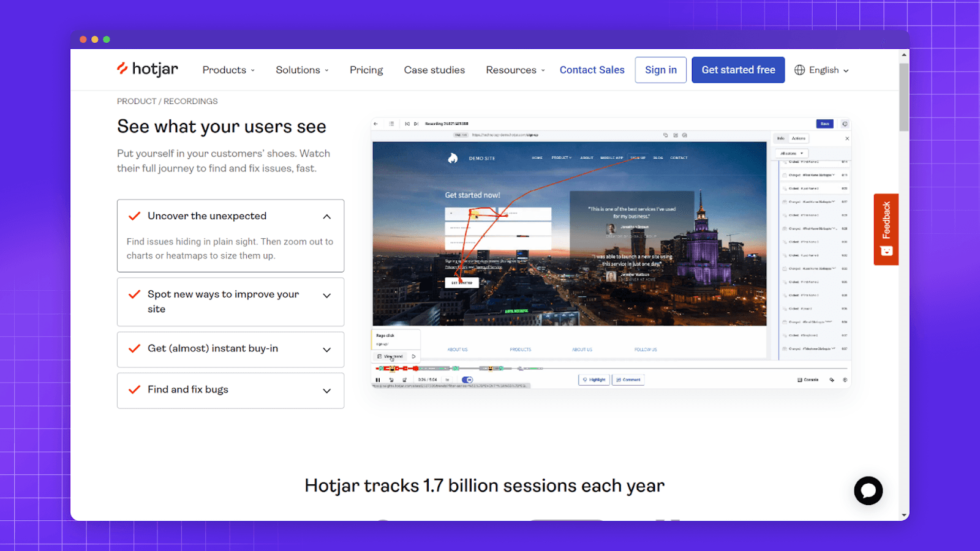The width and height of the screenshot is (980, 551).
Task: Copy the recording URL
Action: [666, 135]
